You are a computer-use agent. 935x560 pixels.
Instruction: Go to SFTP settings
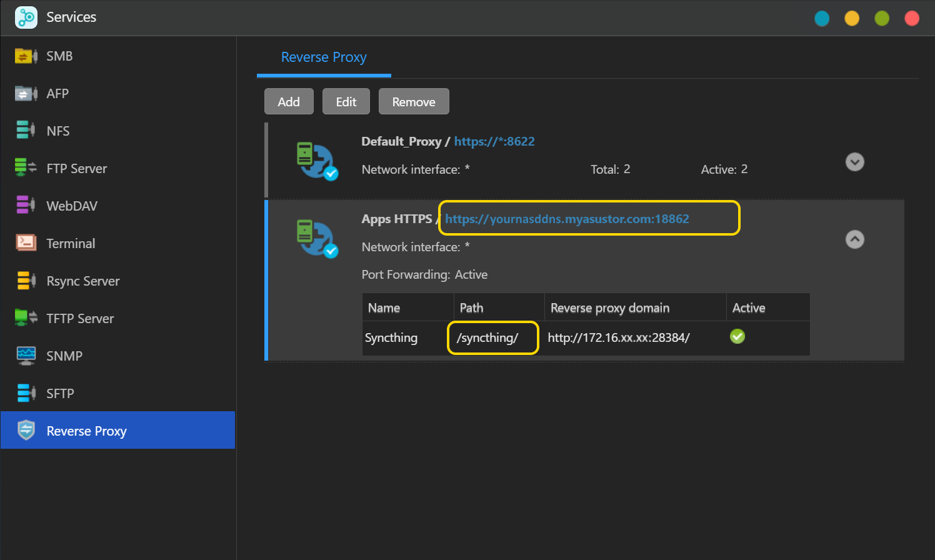[x=117, y=394]
